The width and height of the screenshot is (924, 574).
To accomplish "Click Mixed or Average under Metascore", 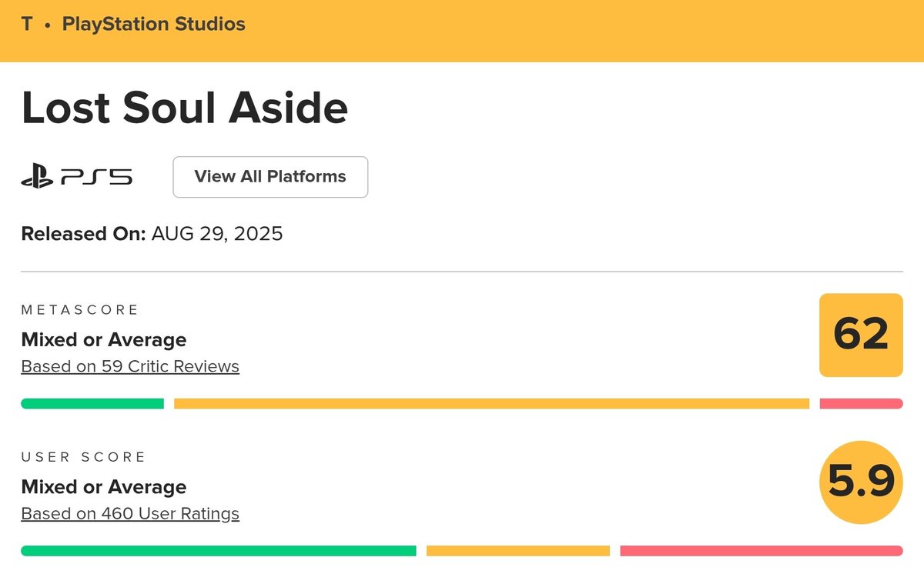I will point(104,339).
